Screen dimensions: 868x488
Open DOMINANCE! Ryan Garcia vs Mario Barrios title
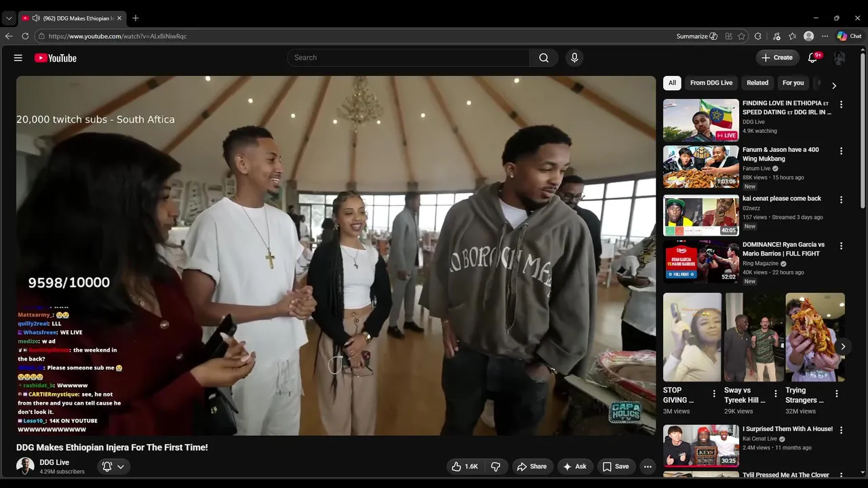[784, 249]
